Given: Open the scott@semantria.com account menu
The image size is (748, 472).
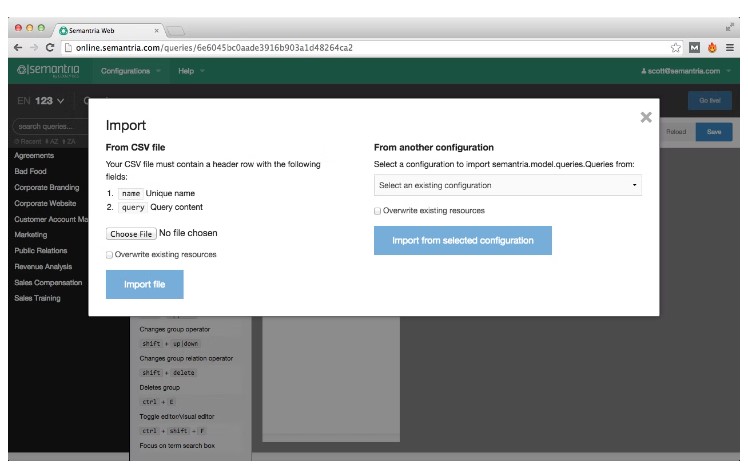Looking at the screenshot, I should (685, 71).
